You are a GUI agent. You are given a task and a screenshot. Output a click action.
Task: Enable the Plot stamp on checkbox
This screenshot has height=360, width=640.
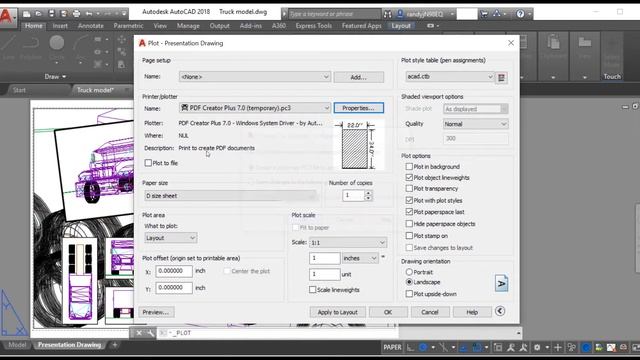point(409,236)
